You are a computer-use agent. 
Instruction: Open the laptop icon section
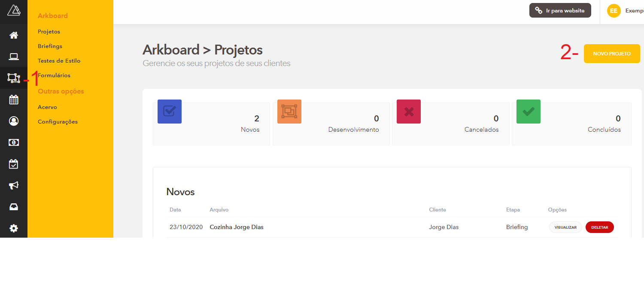14,57
